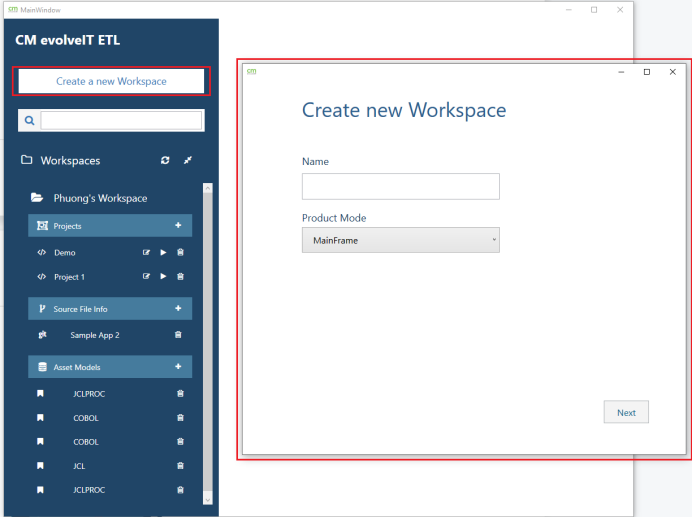Delete the first COBOL asset model

click(181, 418)
